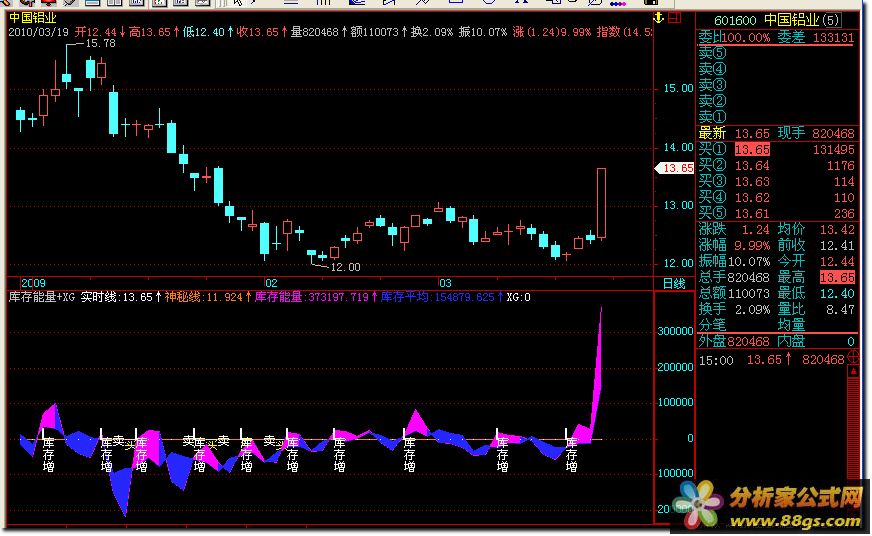Click the 02 month marker on the date axis
Viewport: 872px width, 536px height.
271,284
